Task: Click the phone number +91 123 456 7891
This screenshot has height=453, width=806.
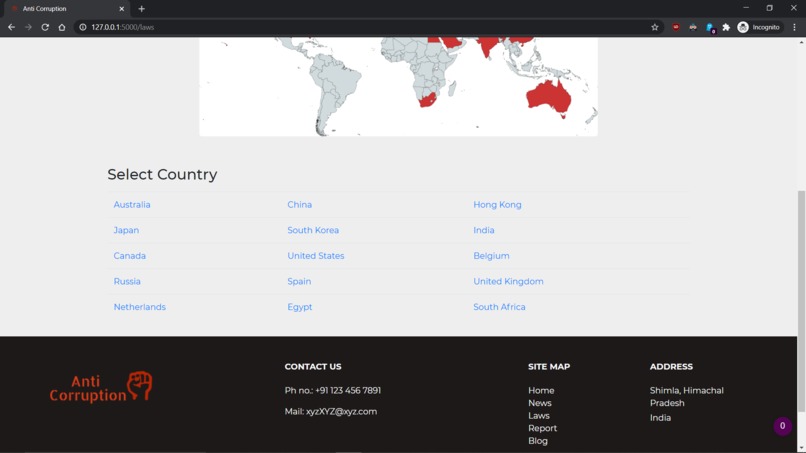Action: click(x=348, y=390)
